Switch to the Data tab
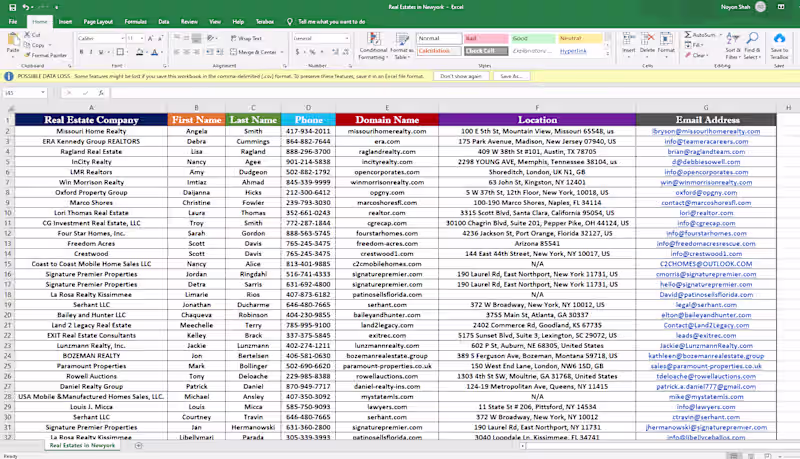 click(x=164, y=22)
